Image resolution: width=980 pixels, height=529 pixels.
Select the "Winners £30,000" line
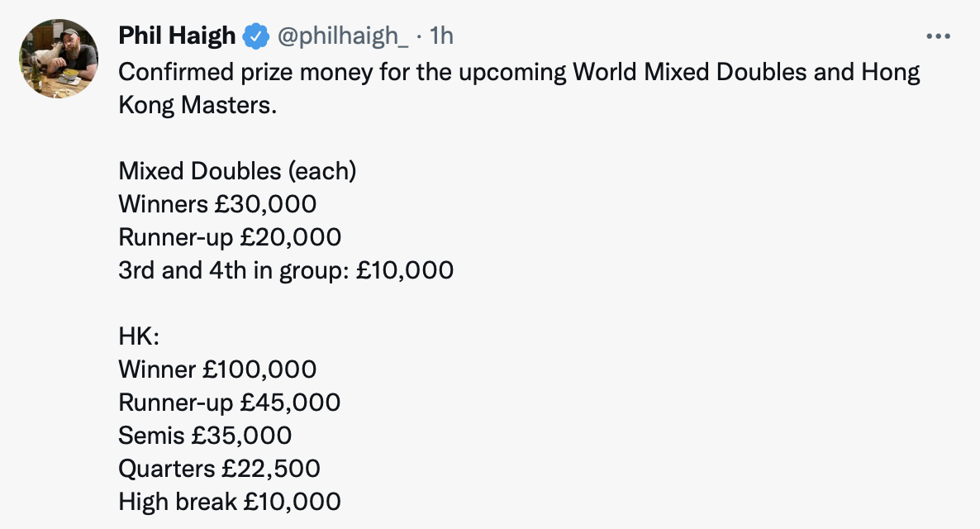217,204
